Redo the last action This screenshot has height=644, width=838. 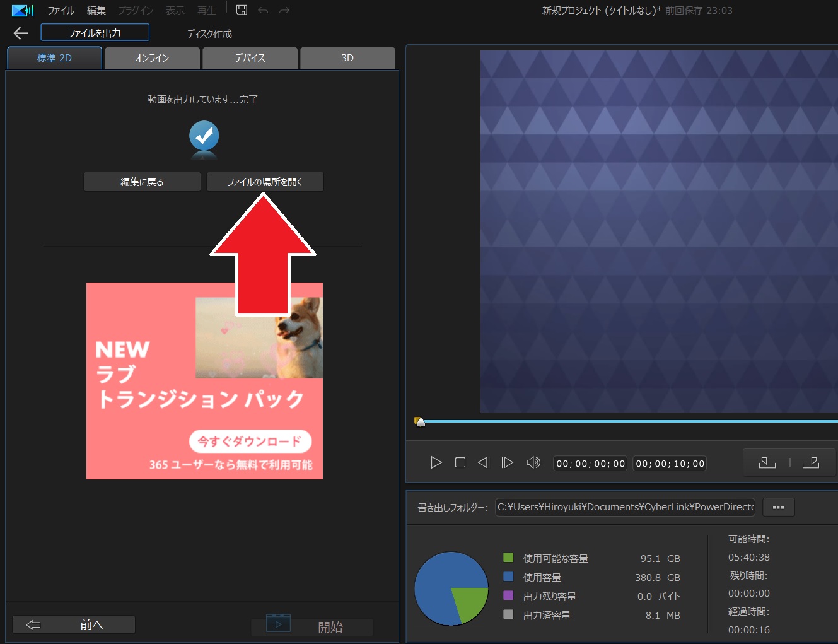pos(284,9)
